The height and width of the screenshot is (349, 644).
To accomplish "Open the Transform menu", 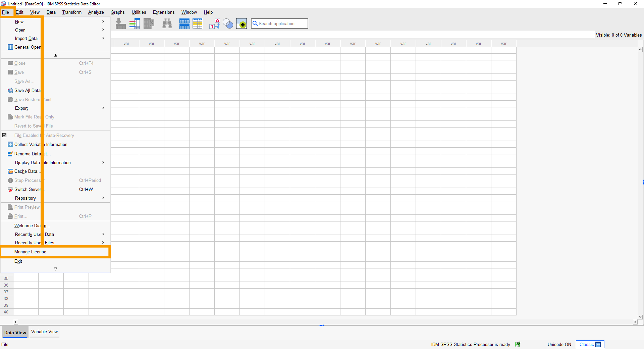I will pyautogui.click(x=72, y=12).
